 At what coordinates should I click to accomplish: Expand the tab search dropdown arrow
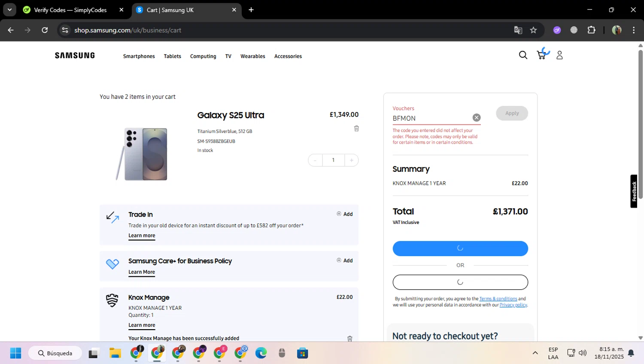point(9,10)
